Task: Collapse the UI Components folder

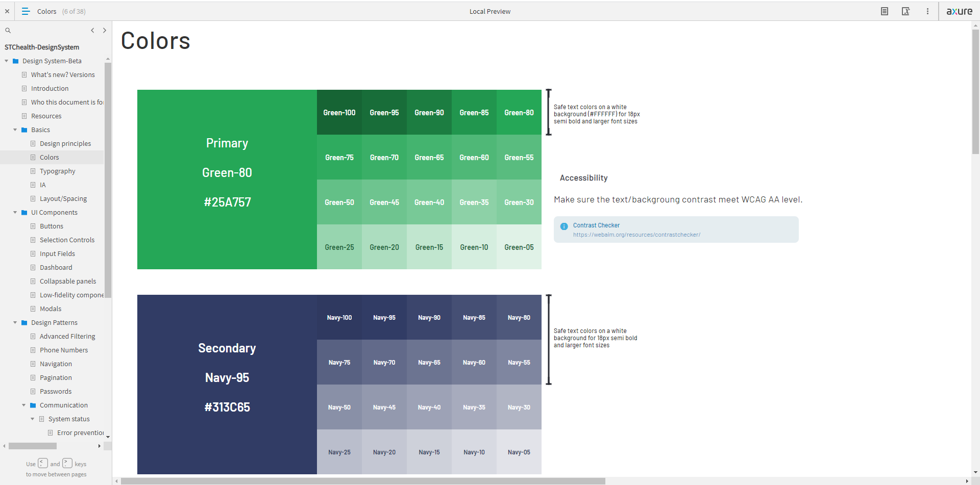Action: point(15,212)
